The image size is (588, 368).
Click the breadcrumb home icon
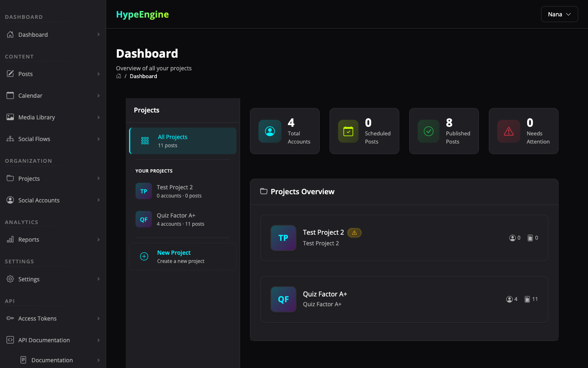tap(118, 76)
